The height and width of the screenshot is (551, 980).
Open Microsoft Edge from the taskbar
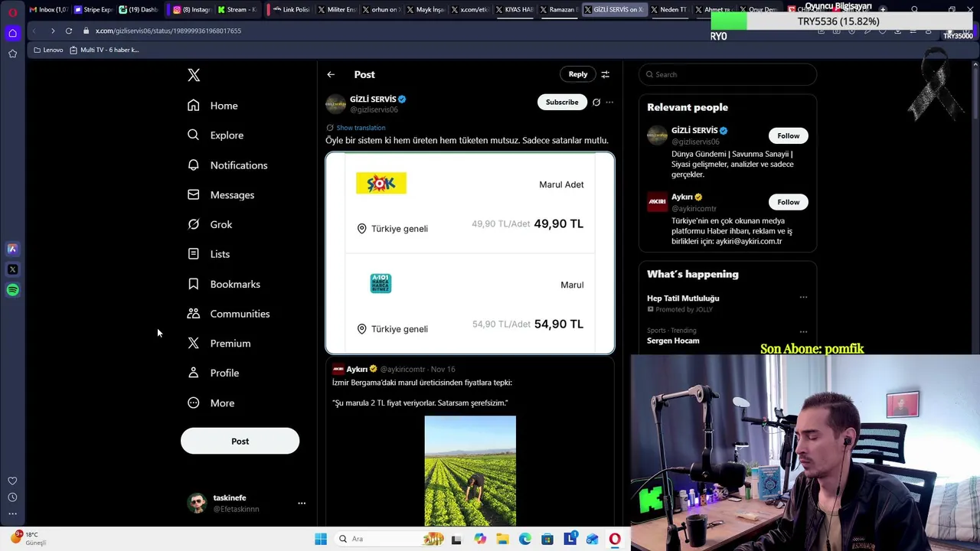pos(525,539)
